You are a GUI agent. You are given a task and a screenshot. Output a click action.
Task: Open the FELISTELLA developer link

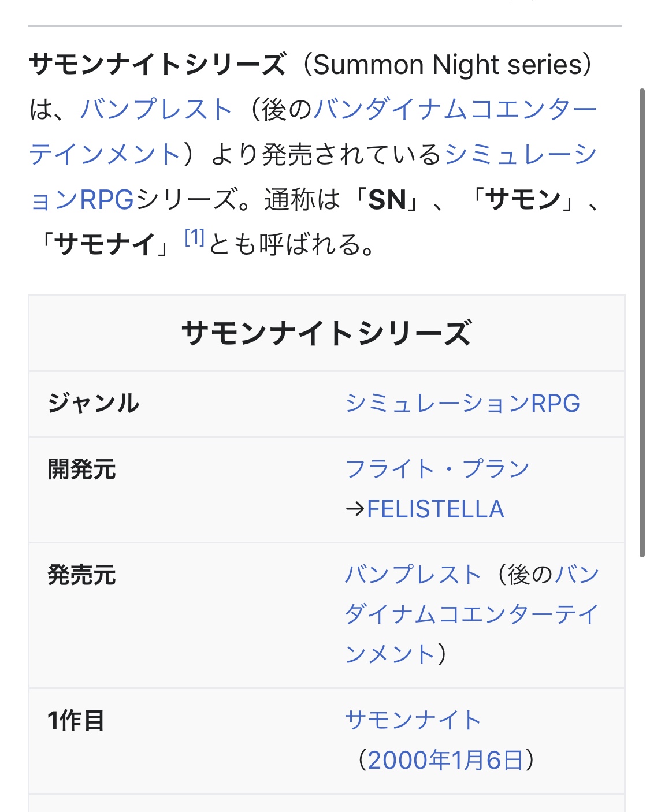tap(436, 509)
